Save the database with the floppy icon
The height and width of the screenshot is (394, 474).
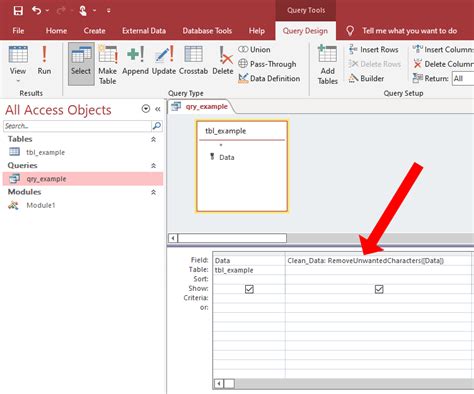click(18, 11)
